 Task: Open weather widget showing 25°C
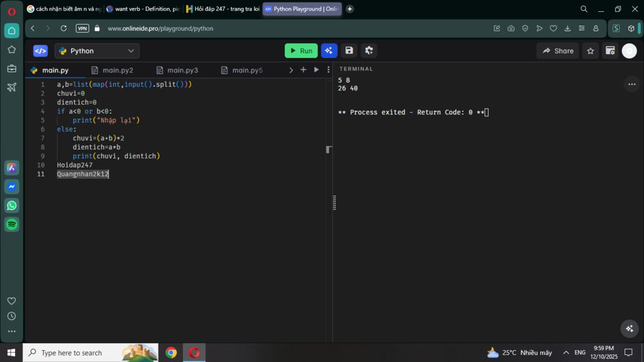coord(519,353)
